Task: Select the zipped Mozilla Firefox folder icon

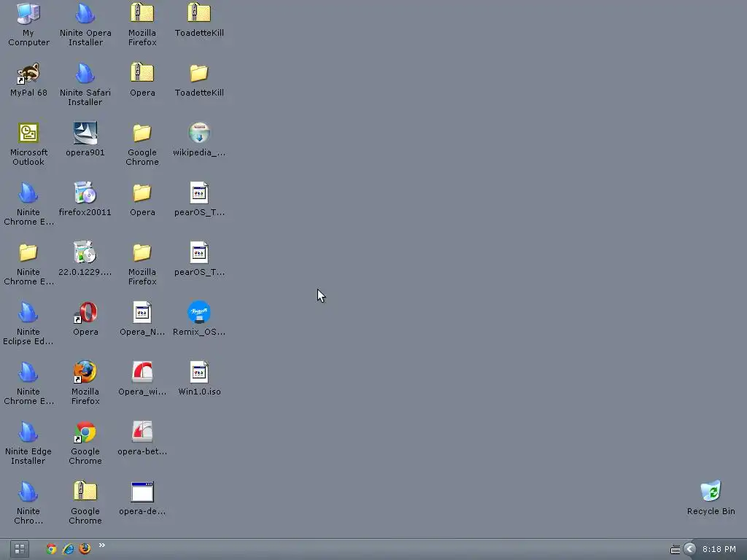Action: 142,13
